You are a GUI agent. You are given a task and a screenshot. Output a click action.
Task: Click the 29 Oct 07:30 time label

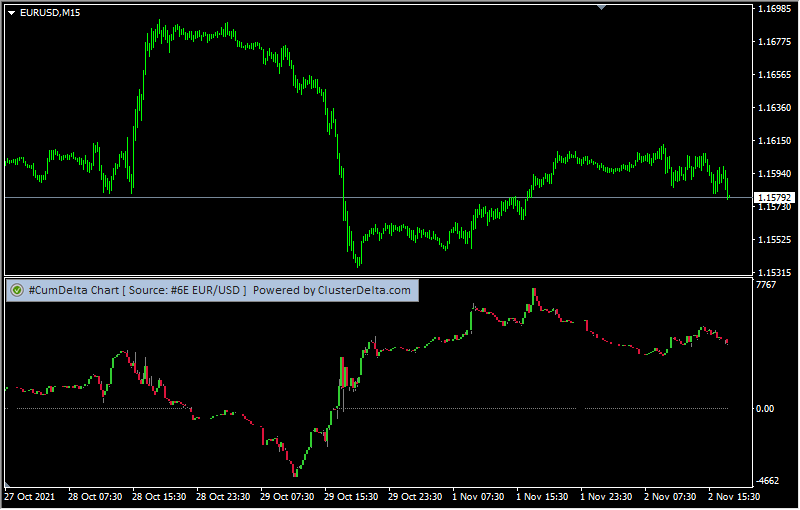coord(286,497)
